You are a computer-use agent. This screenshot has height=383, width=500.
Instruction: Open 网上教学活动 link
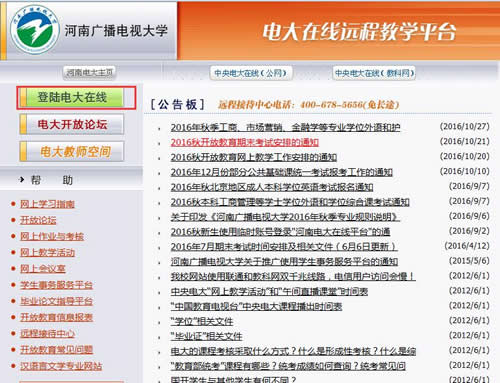[47, 253]
